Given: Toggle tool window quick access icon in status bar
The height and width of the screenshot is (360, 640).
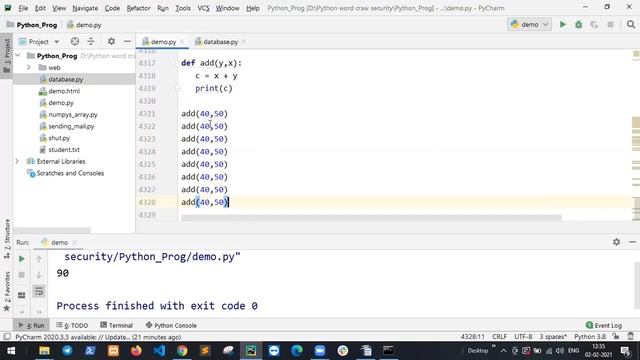Looking at the screenshot, I should (x=7, y=337).
